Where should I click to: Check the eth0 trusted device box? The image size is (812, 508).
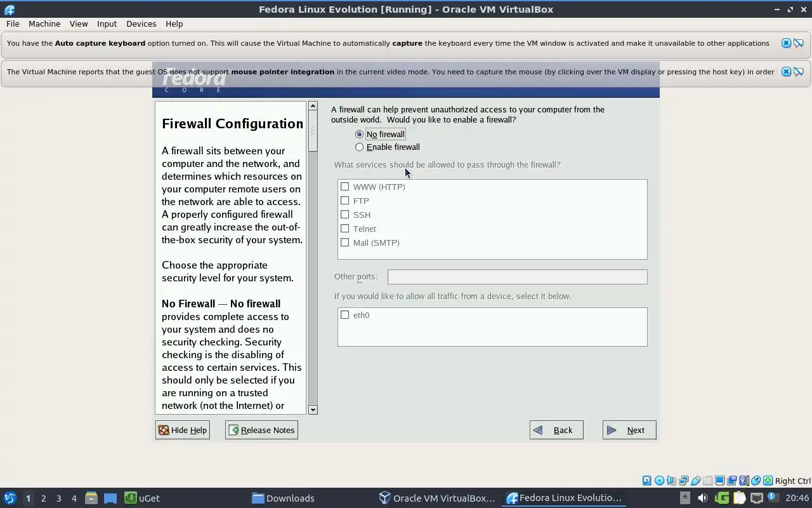[344, 315]
